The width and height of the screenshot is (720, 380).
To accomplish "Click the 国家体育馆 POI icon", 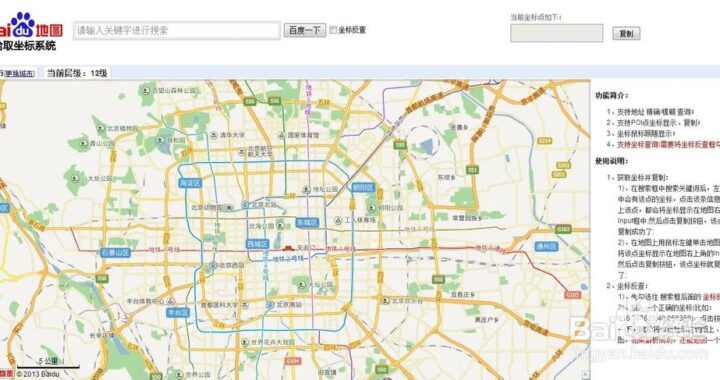I will 281,135.
